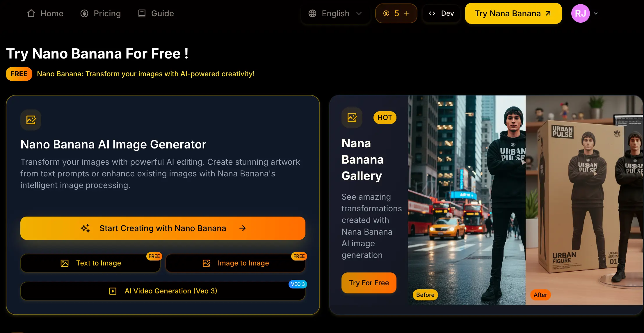The image size is (644, 333).
Task: Click the gallery icon beside HOT badge
Action: [352, 118]
